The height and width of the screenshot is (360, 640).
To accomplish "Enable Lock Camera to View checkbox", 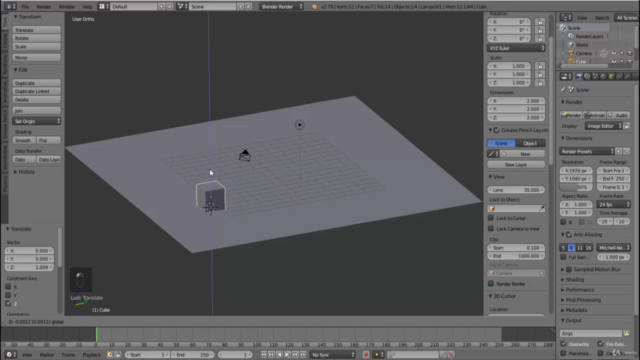I will coord(491,229).
